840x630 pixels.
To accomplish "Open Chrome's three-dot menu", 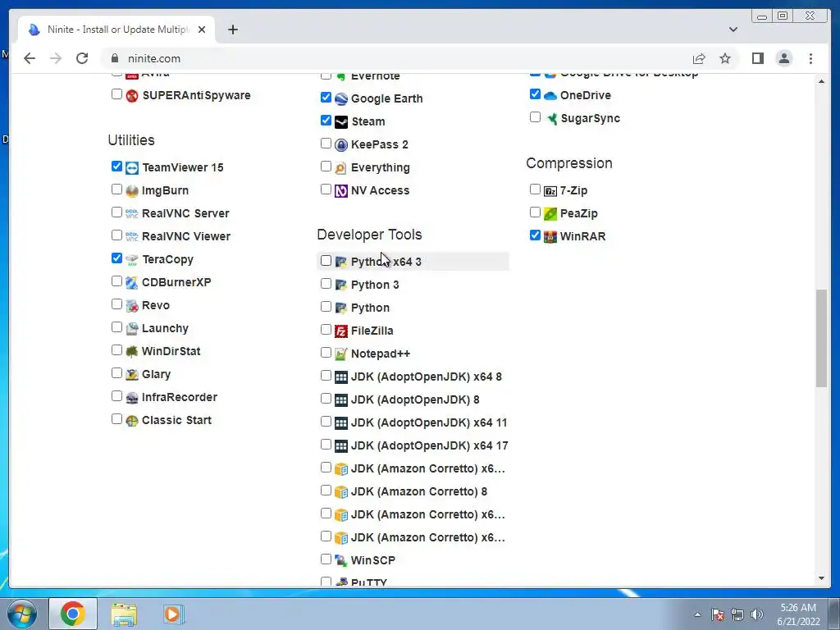I will click(810, 58).
